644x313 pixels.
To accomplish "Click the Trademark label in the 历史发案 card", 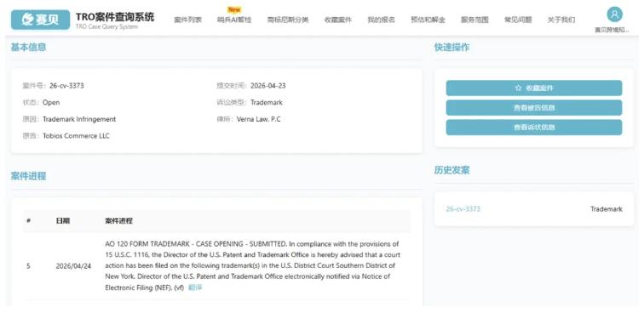I will (607, 208).
